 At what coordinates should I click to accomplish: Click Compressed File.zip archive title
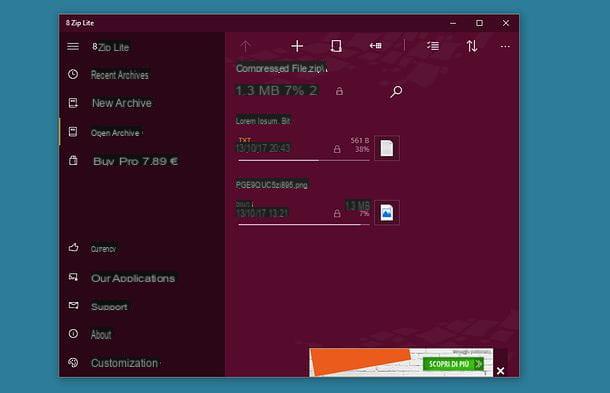[281, 68]
